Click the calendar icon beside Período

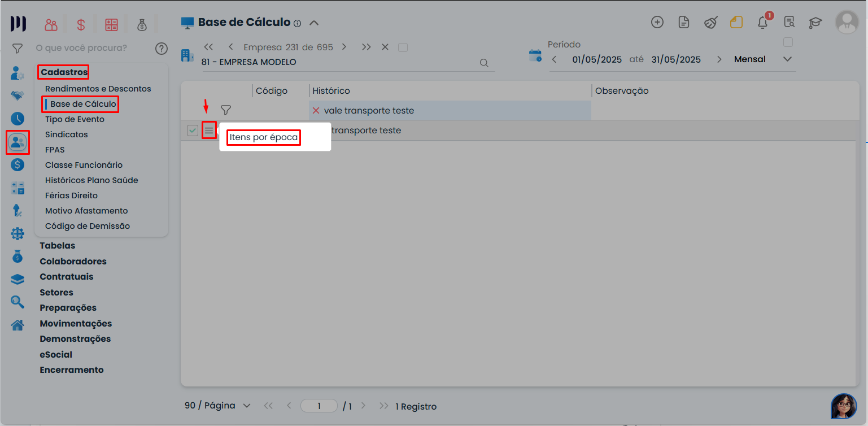click(535, 56)
